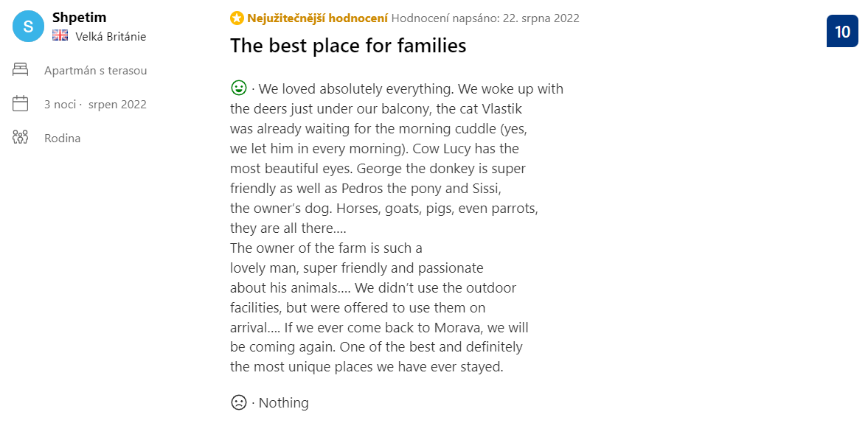Image resolution: width=868 pixels, height=423 pixels.
Task: Click the bed icon beside Apartmán s terasou
Action: coord(20,70)
